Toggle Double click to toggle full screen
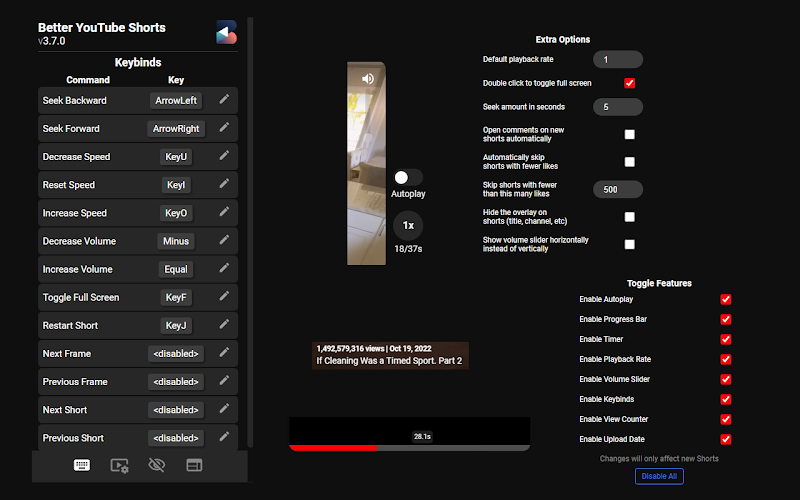The image size is (800, 500). [630, 83]
